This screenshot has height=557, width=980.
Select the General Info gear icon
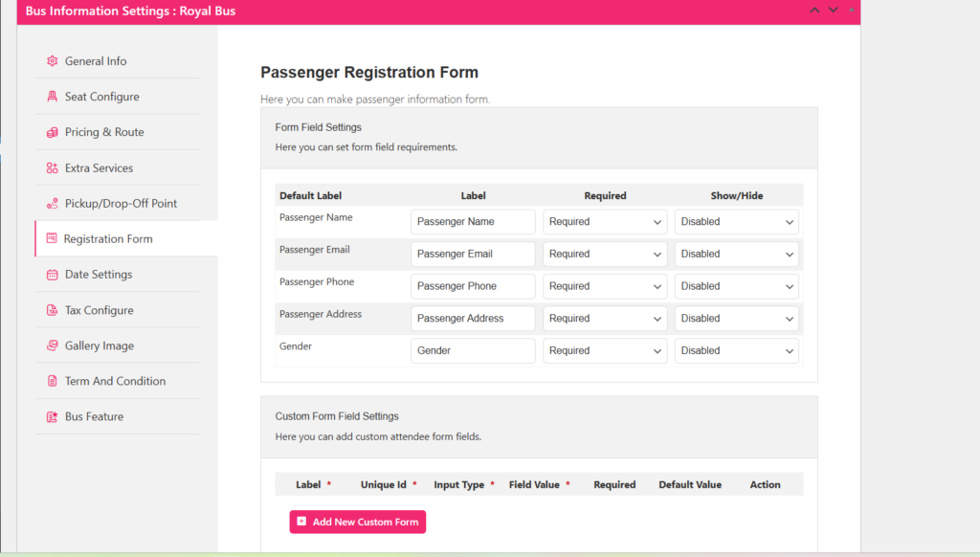click(x=52, y=60)
